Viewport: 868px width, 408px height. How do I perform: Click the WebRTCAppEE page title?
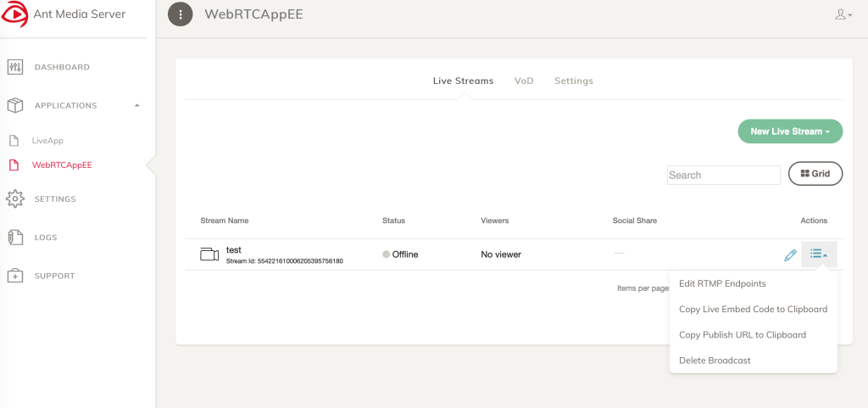(253, 14)
